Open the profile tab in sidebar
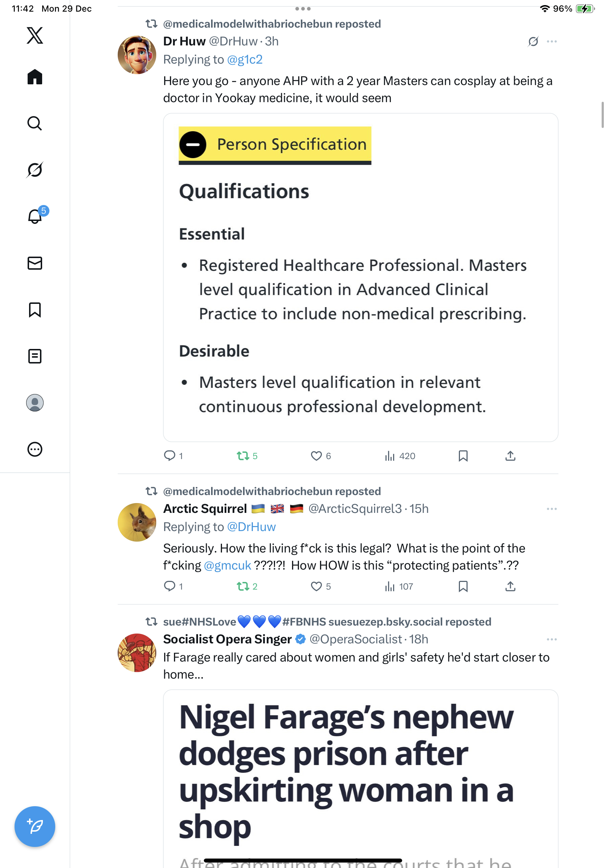Viewport: 606px width, 868px height. coord(35,403)
